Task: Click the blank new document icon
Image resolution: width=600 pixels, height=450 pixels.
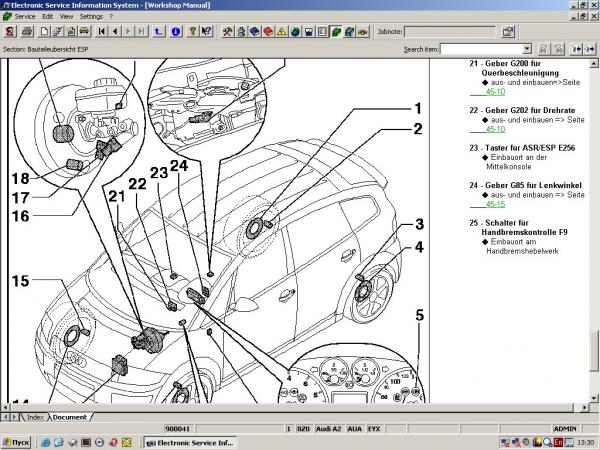Action: click(44, 31)
